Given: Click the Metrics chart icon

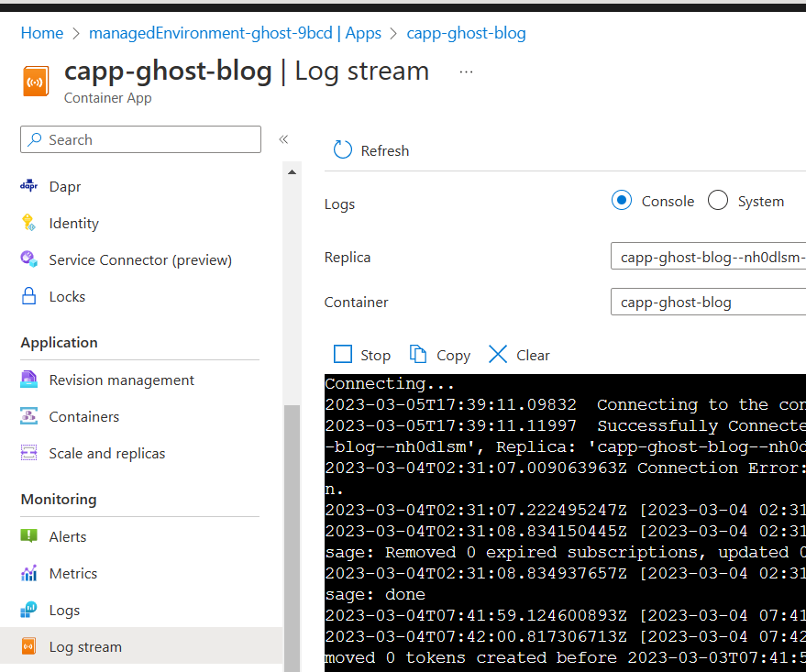Looking at the screenshot, I should click(x=28, y=573).
